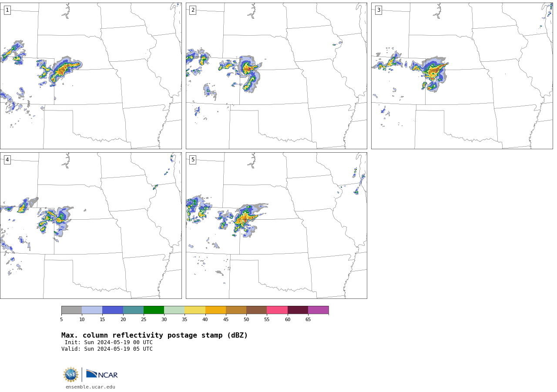Click the colorbar tick label 35
The image size is (557, 392).
point(185,320)
